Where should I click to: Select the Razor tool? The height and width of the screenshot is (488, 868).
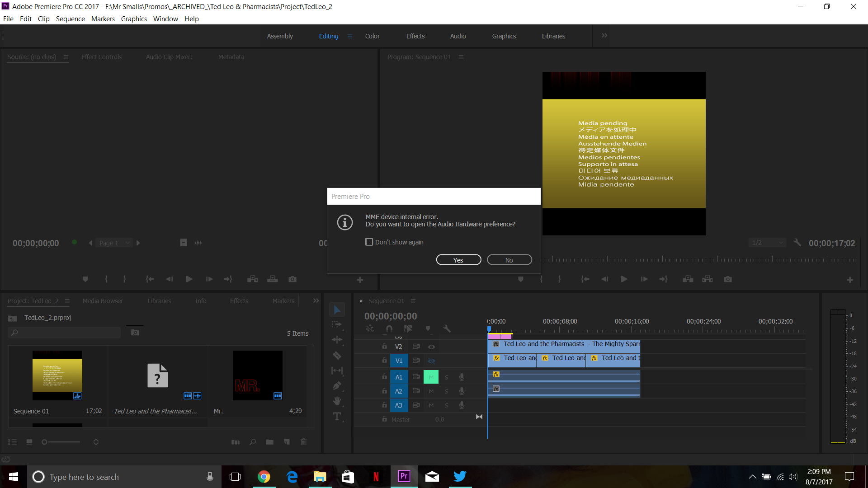[x=337, y=356]
